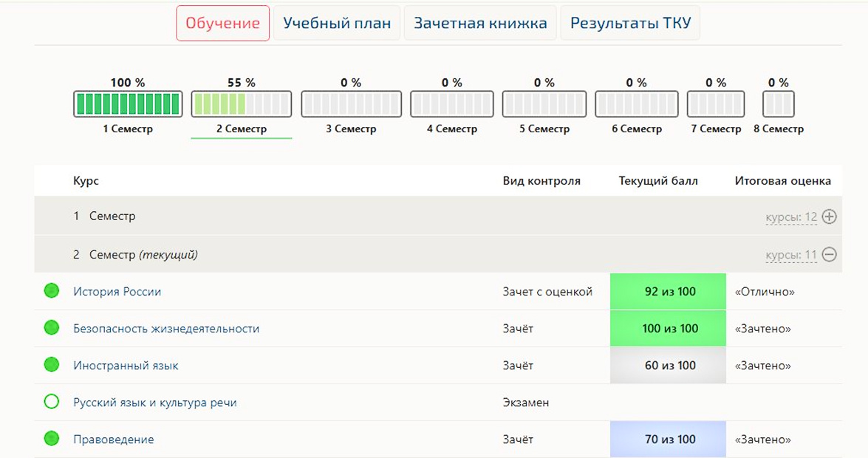The height and width of the screenshot is (458, 868).
Task: Select the 8 Семестр progress bar
Action: point(779,104)
